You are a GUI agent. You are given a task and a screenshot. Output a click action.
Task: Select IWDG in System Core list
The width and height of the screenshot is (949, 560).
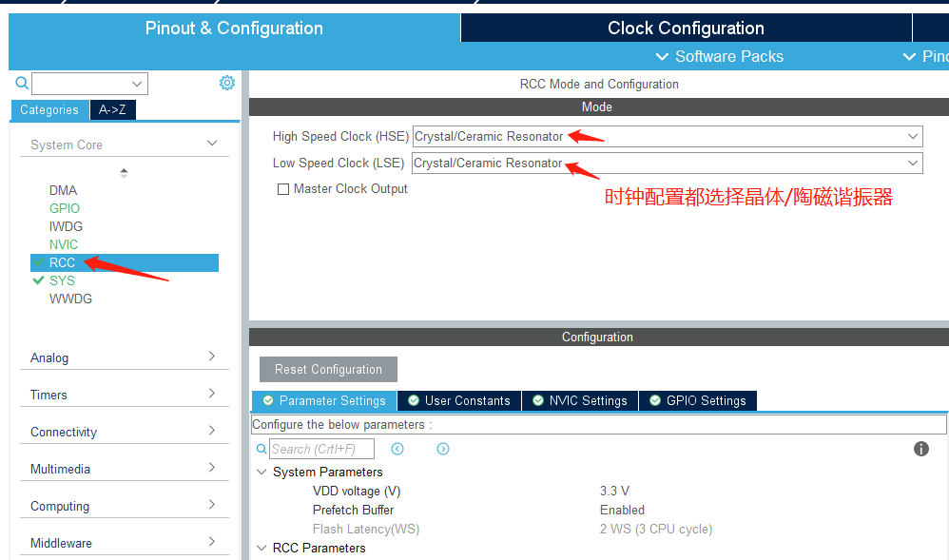click(x=66, y=226)
